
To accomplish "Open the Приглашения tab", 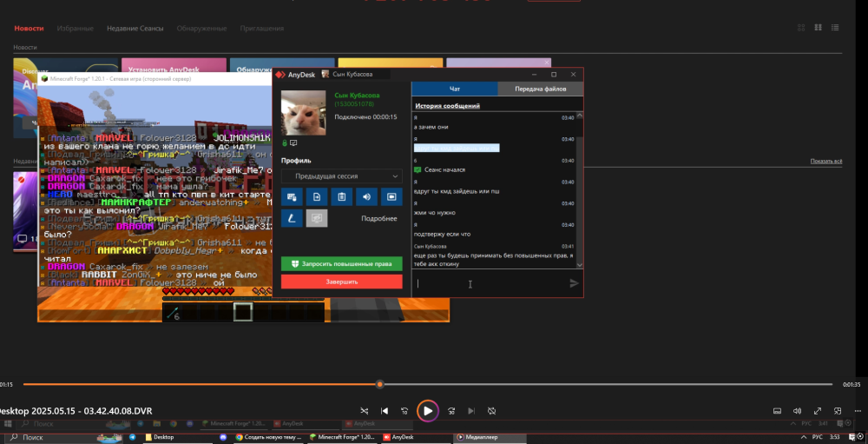I will coord(262,29).
